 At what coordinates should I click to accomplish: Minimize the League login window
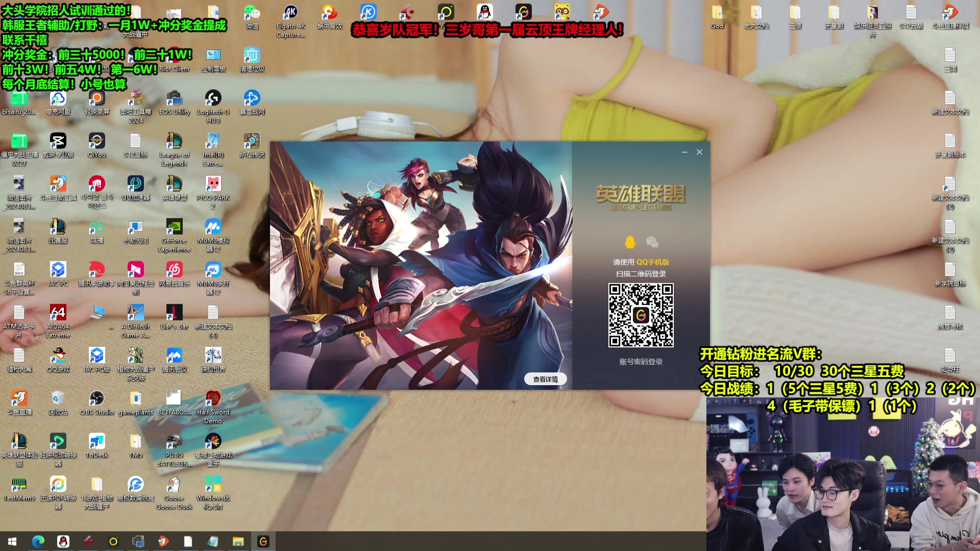[x=684, y=152]
